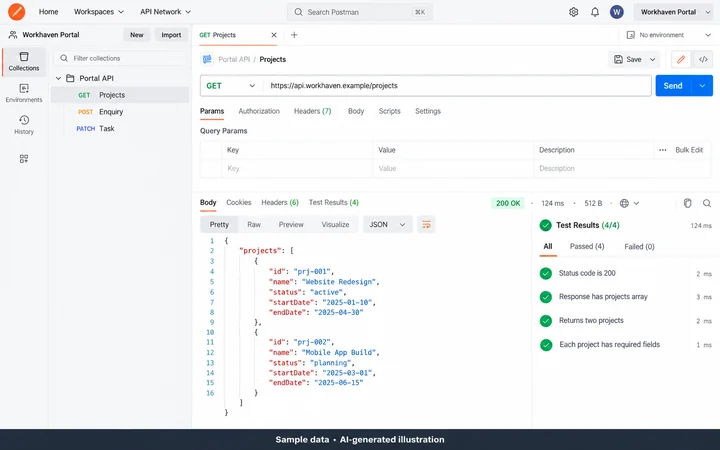Open the Send options arrow
Image resolution: width=720 pixels, height=450 pixels.
point(702,86)
